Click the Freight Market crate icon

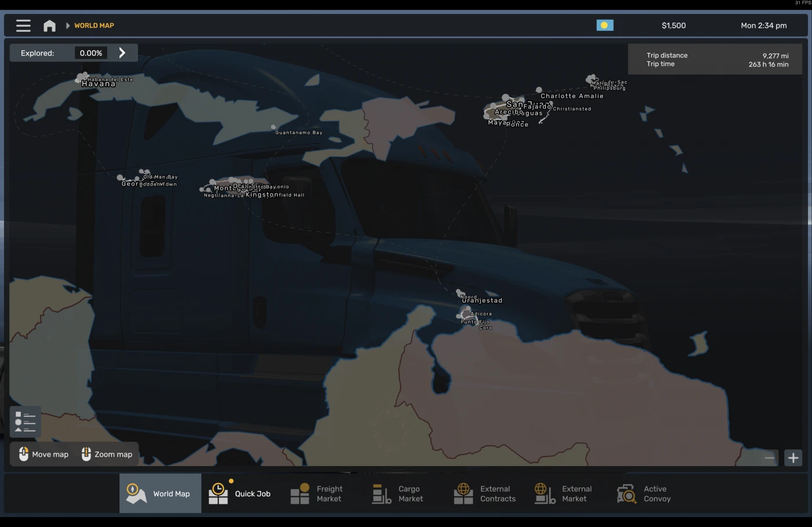pyautogui.click(x=299, y=493)
